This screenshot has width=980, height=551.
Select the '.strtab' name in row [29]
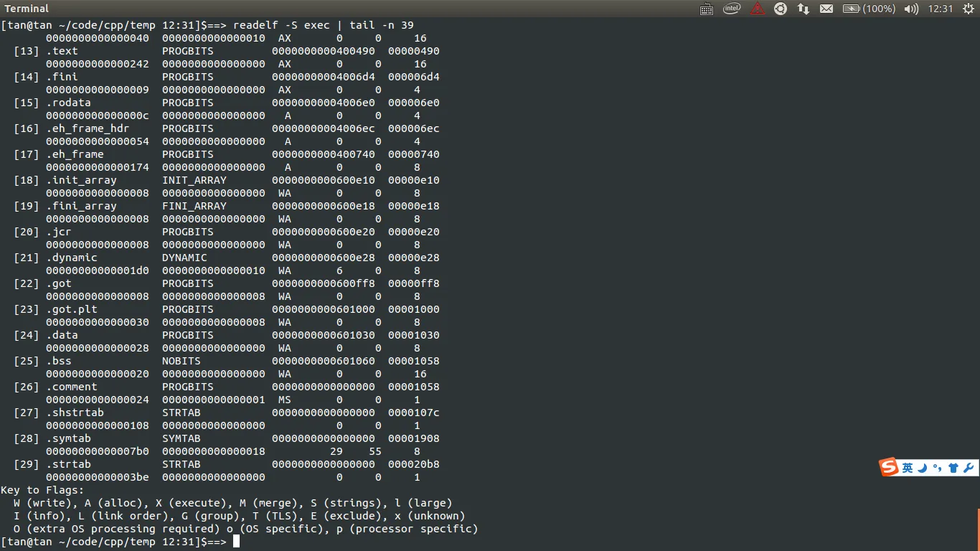point(68,464)
